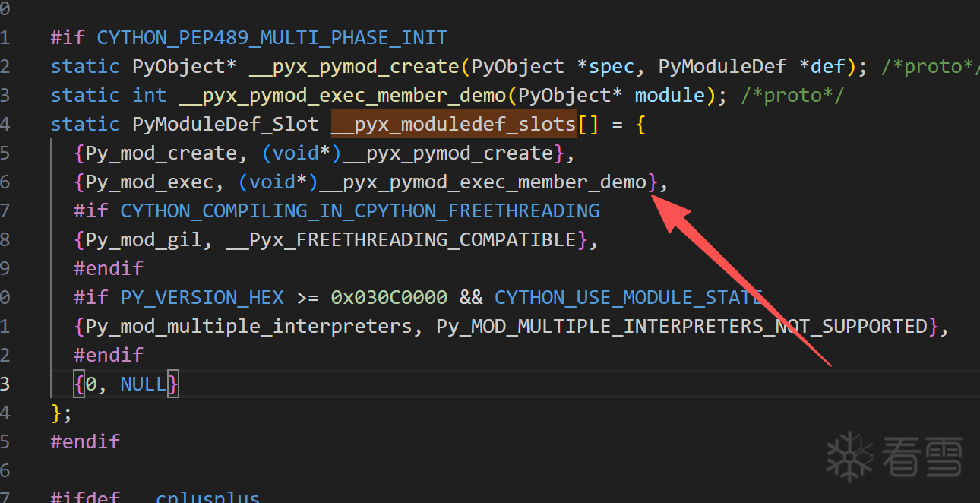This screenshot has width=980, height=503.
Task: Click the NULL keyword in the sentinel entry
Action: click(143, 384)
